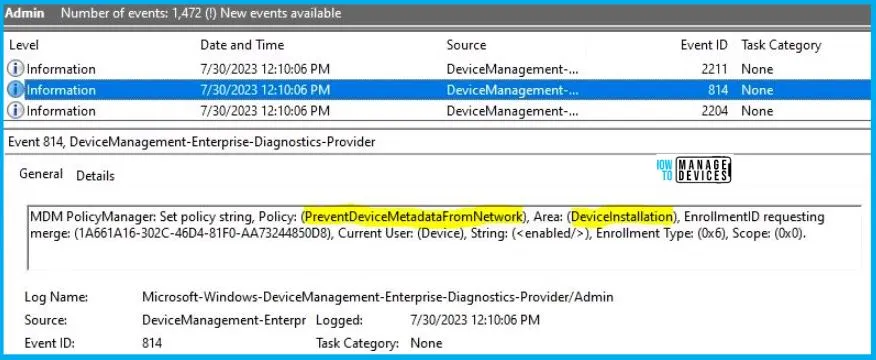The image size is (876, 360).
Task: Click the info icon of event 814 row
Action: (x=16, y=90)
